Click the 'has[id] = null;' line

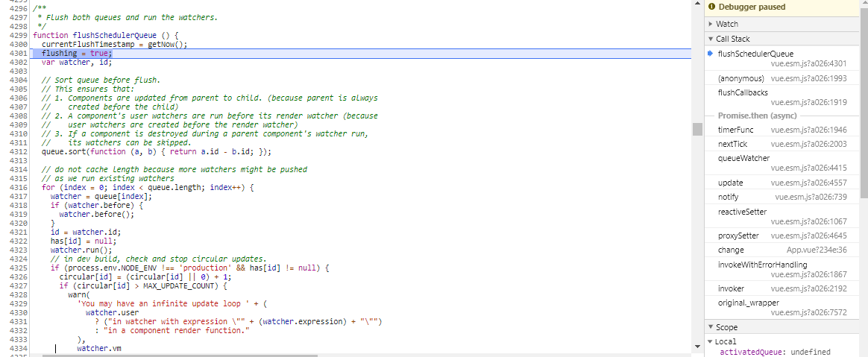coord(84,241)
